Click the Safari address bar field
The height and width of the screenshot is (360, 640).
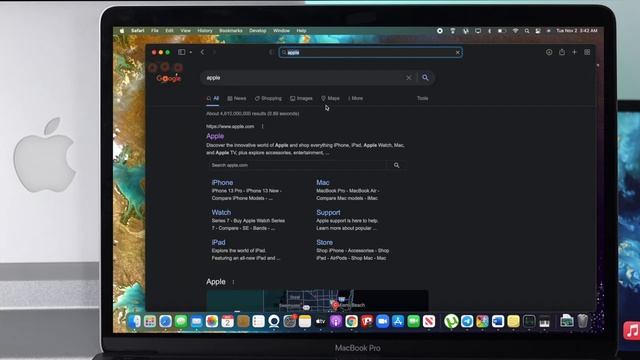(371, 52)
